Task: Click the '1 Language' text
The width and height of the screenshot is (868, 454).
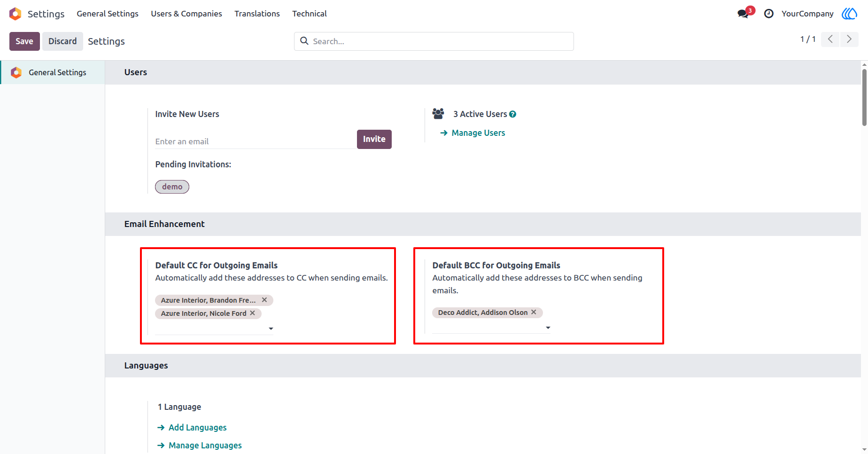Action: 179,407
